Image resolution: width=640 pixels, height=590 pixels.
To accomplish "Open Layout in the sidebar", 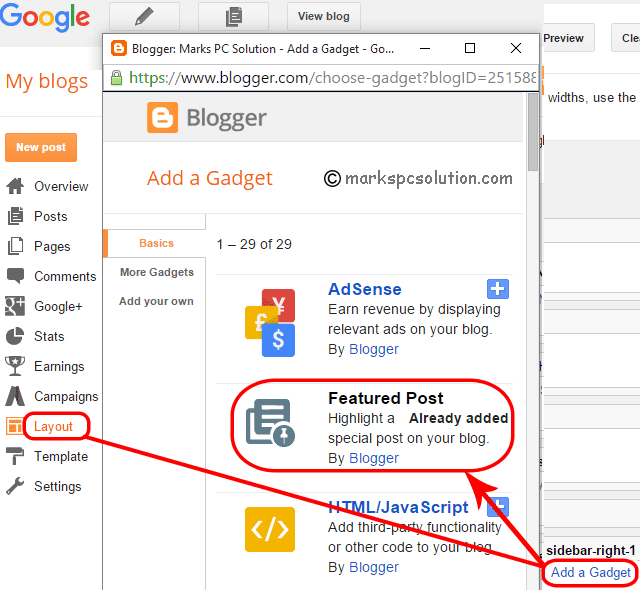I will pos(53,426).
